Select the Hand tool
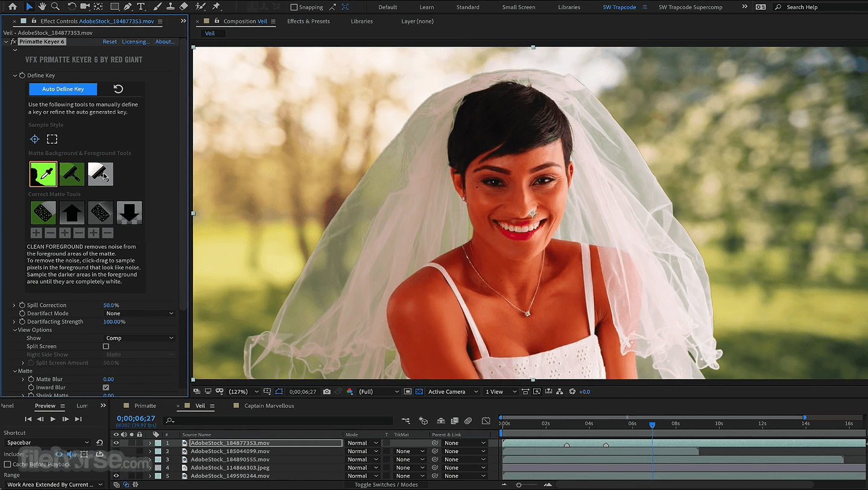The height and width of the screenshot is (490, 868). (42, 7)
